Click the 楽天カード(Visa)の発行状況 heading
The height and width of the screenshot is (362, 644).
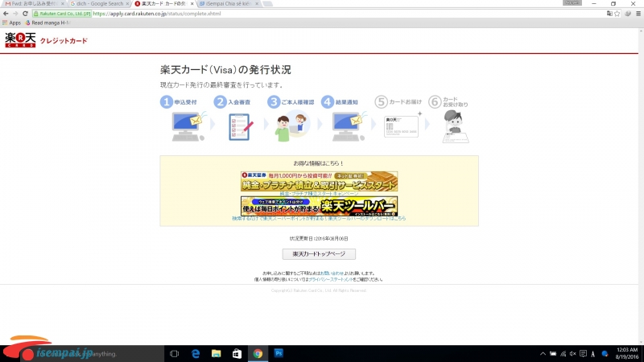pyautogui.click(x=225, y=70)
